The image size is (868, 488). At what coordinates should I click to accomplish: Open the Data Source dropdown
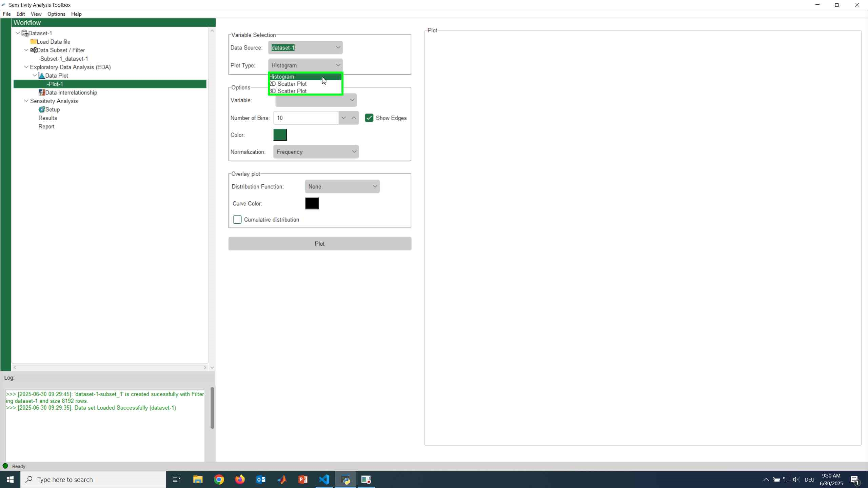tap(305, 48)
